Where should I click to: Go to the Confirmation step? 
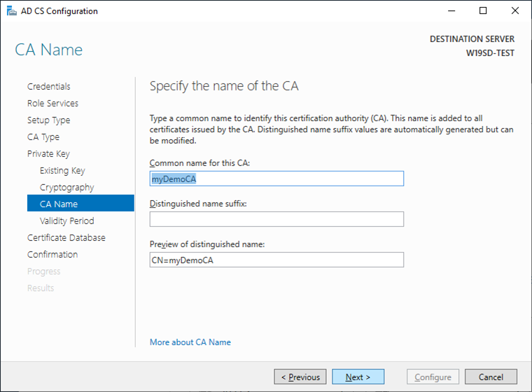tap(52, 255)
